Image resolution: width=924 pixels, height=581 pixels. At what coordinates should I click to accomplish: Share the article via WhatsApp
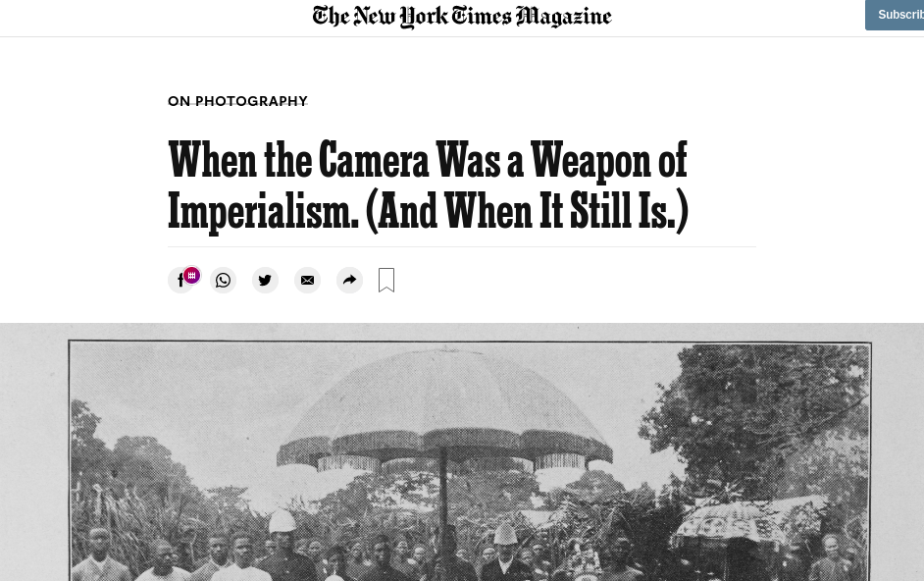[x=224, y=280]
